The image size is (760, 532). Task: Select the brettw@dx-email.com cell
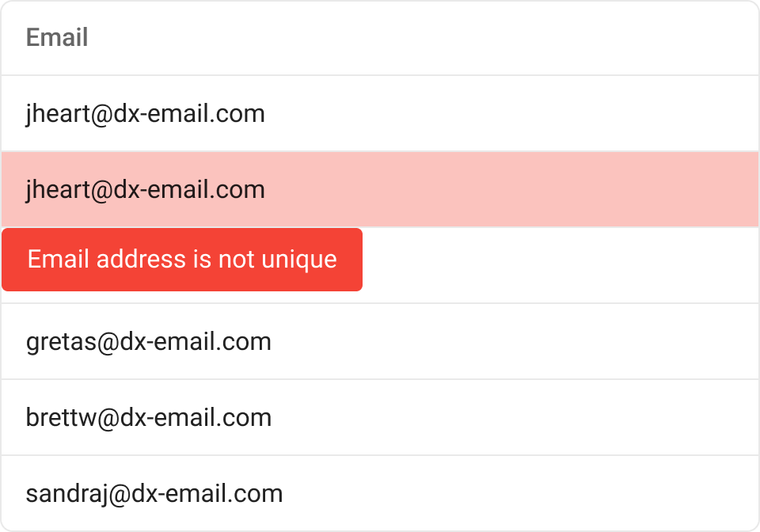[149, 418]
